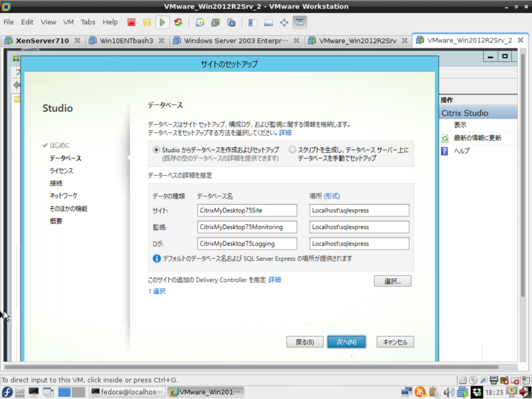The height and width of the screenshot is (399, 532).
Task: Click the restart guest toolbar icon
Action: tap(178, 22)
